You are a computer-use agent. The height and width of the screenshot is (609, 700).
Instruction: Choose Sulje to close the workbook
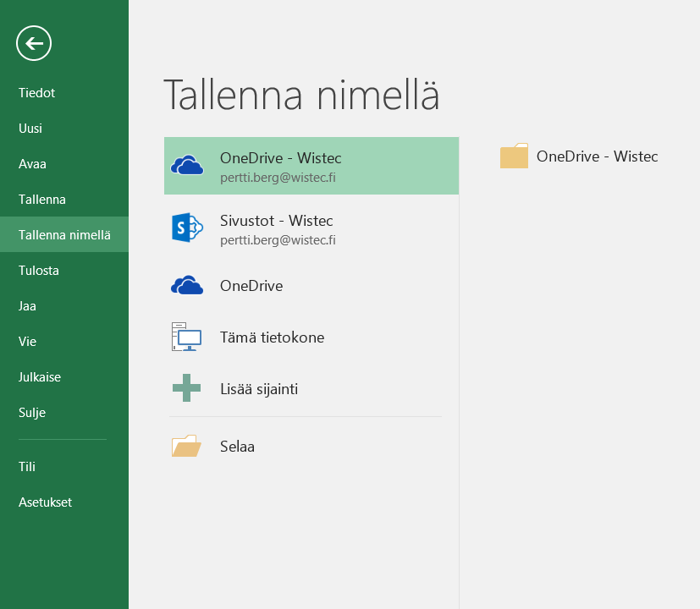coord(32,413)
